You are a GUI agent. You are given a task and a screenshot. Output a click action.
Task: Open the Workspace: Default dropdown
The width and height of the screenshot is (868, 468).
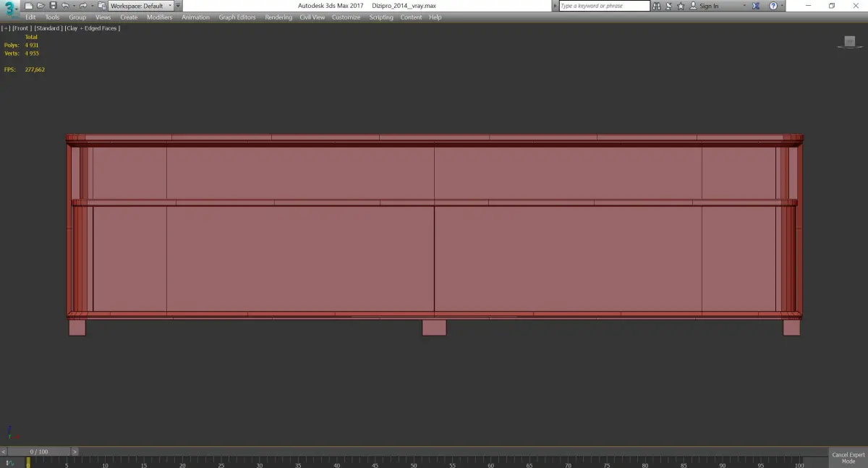141,6
